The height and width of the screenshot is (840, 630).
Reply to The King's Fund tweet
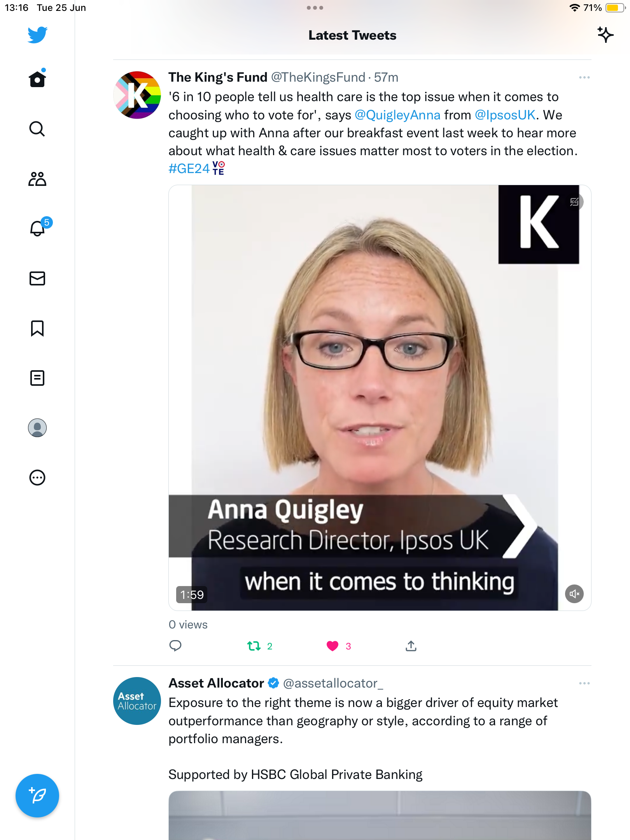click(x=175, y=646)
